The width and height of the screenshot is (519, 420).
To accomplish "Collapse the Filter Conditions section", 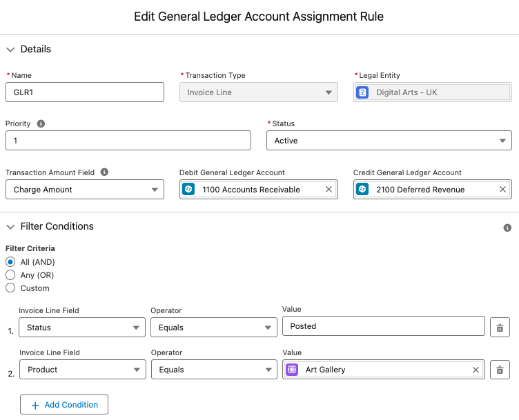I will pyautogui.click(x=10, y=227).
